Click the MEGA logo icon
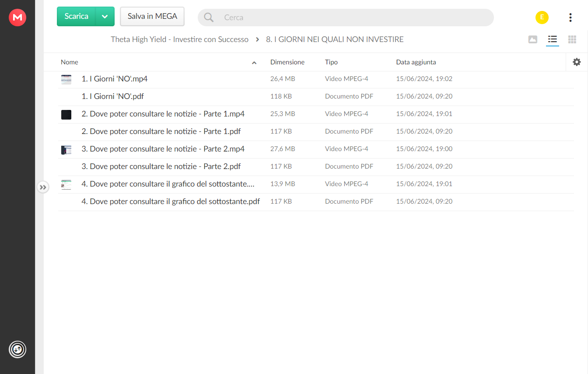 tap(17, 18)
